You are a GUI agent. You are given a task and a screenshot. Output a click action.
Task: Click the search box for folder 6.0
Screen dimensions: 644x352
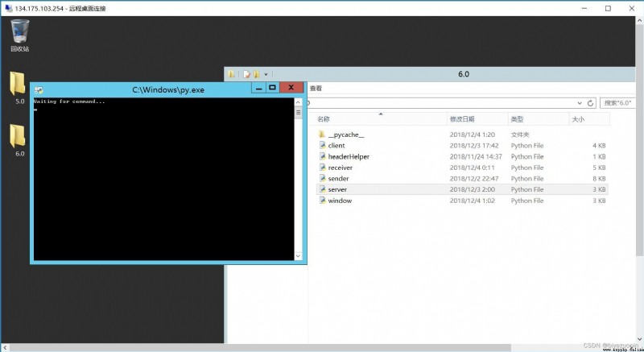(x=617, y=103)
